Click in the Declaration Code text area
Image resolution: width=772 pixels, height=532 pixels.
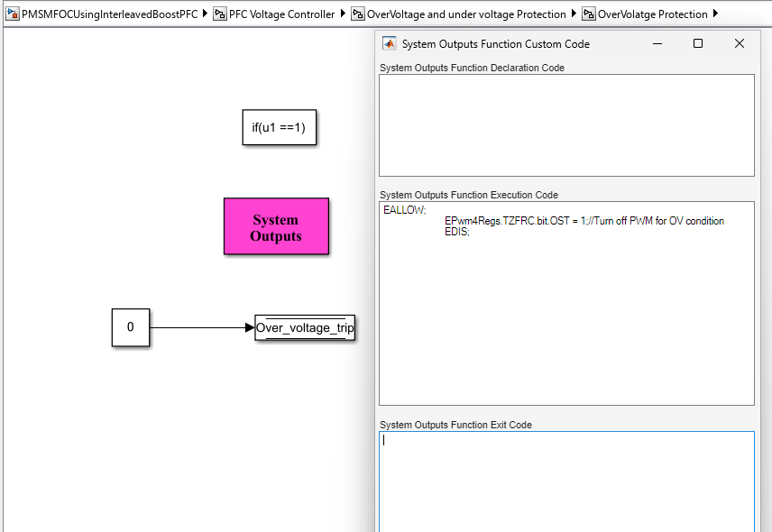point(566,124)
